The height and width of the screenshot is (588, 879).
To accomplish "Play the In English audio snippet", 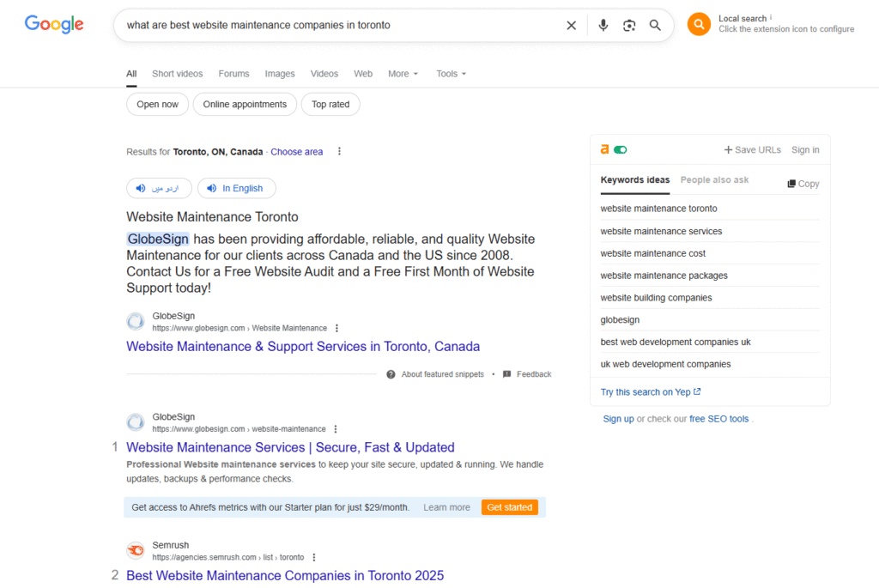I will coord(236,188).
